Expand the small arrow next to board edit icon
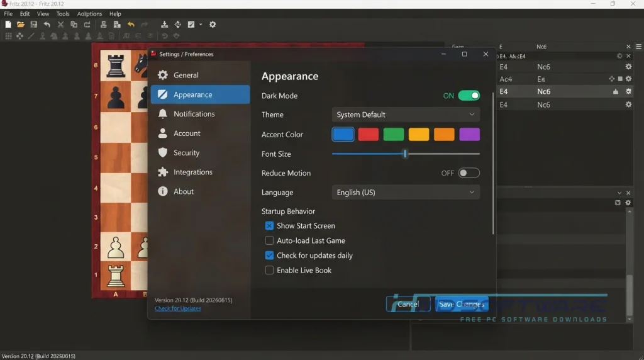This screenshot has width=644, height=360. 201,25
